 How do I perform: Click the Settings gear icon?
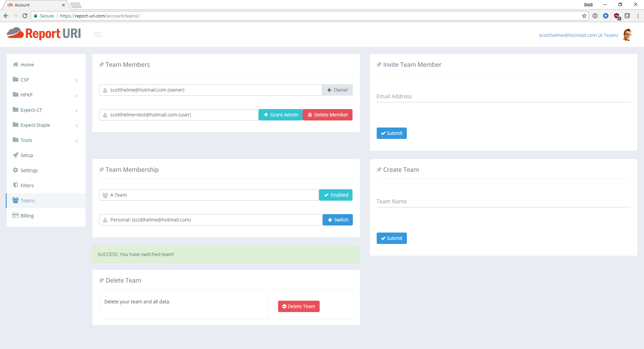click(x=15, y=170)
